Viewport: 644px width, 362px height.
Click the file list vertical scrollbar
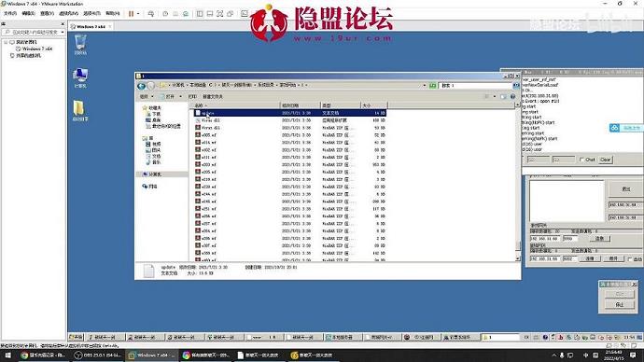pyautogui.click(x=517, y=182)
